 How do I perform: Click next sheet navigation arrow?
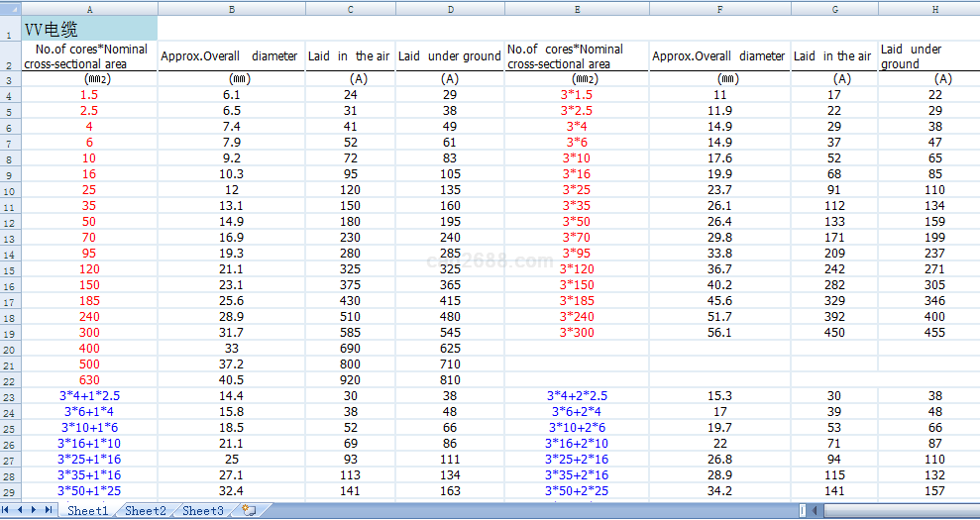36,510
